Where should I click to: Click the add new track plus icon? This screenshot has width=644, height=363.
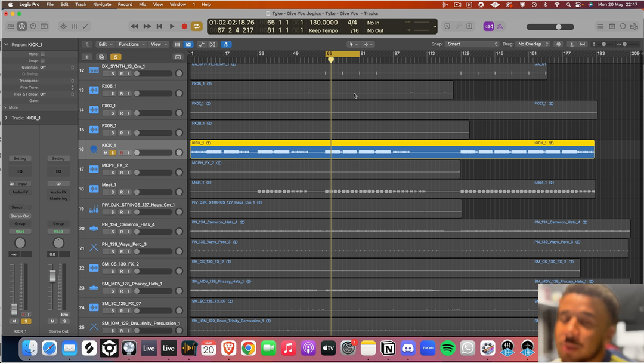(x=87, y=57)
